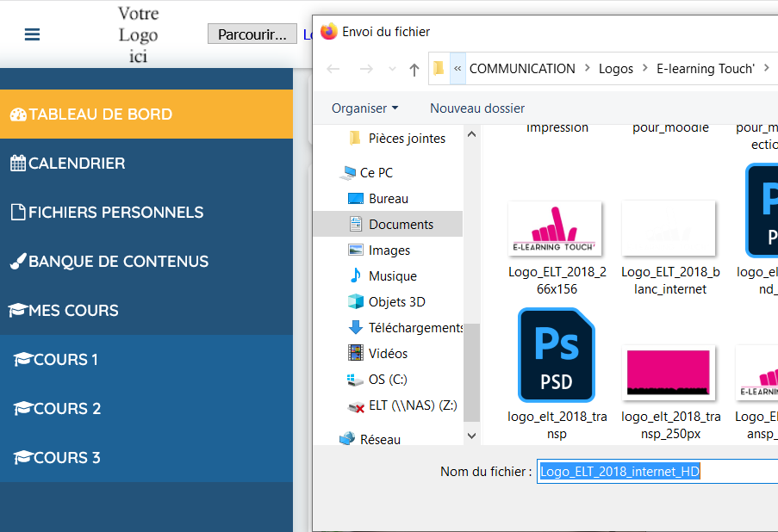Viewport: 778px width, 532px height.
Task: Click the Parcourir... browse button
Action: [x=252, y=34]
